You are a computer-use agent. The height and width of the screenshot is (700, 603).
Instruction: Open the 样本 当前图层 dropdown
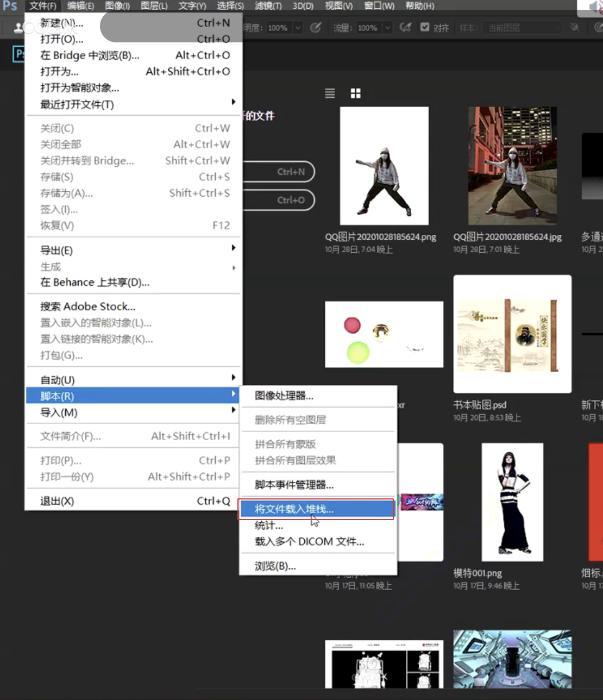pos(523,28)
